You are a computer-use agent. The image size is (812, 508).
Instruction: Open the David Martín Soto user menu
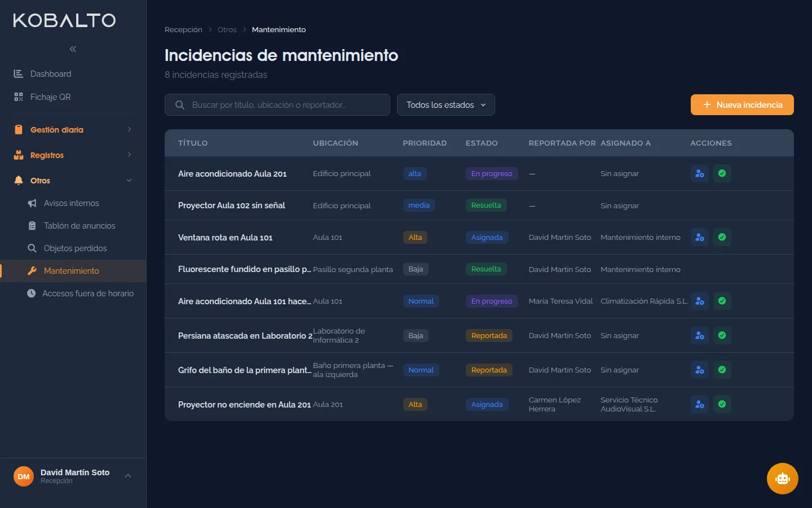73,476
